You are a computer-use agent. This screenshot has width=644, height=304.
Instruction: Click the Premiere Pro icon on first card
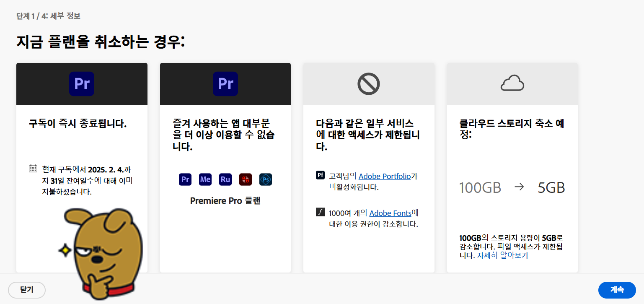coord(82,84)
